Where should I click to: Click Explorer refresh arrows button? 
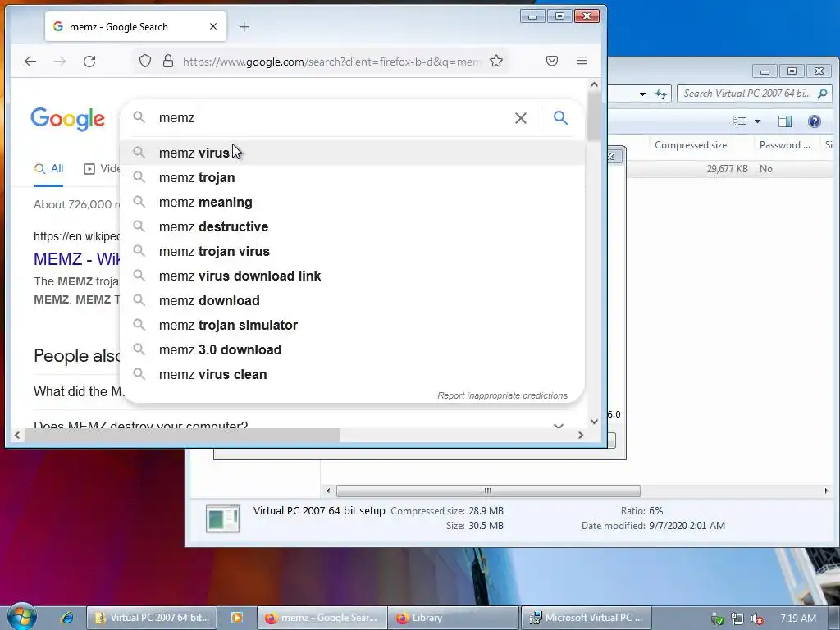[x=661, y=94]
